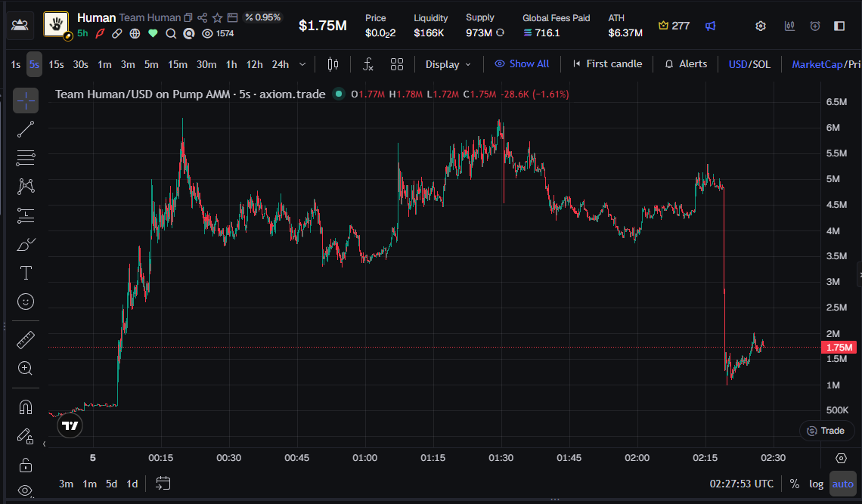Open the Indicators fx menu

(x=368, y=64)
